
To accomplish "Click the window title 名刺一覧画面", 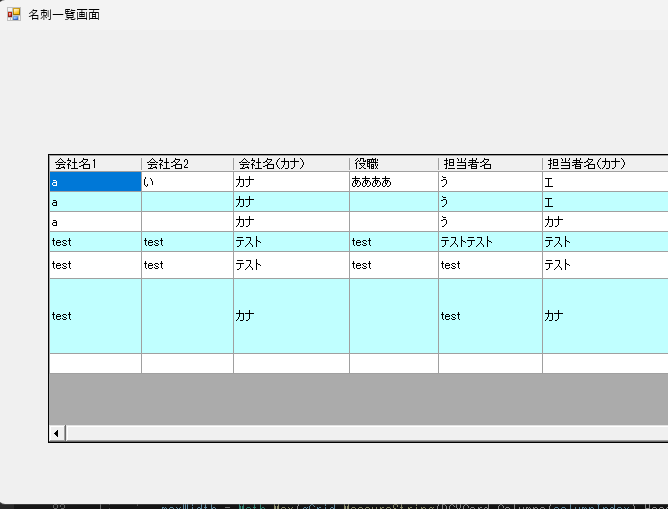I will [x=64, y=14].
